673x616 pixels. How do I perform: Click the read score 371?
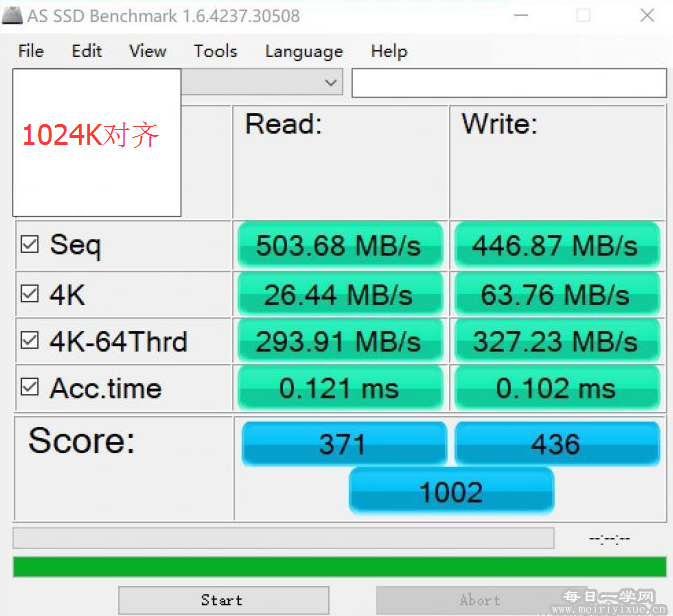(x=343, y=443)
